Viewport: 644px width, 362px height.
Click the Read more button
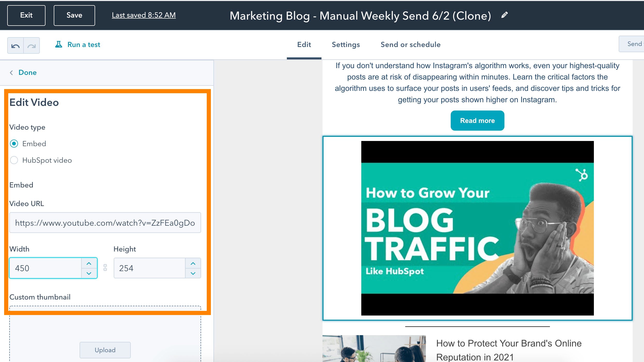point(477,120)
